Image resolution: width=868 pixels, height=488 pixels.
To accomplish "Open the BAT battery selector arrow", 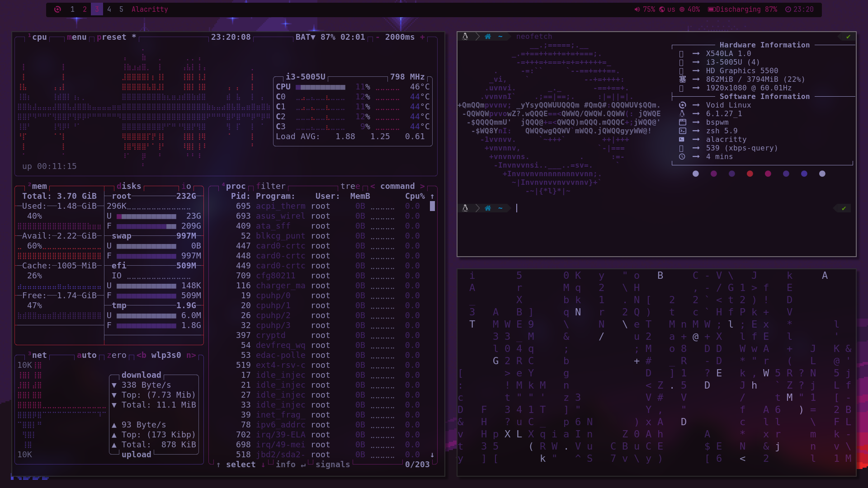I will 313,37.
